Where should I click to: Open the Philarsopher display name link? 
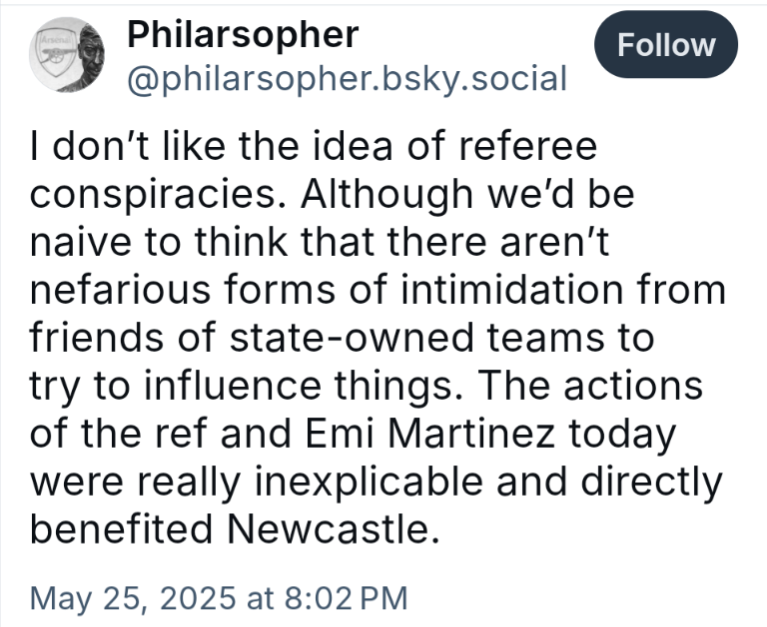tap(243, 35)
